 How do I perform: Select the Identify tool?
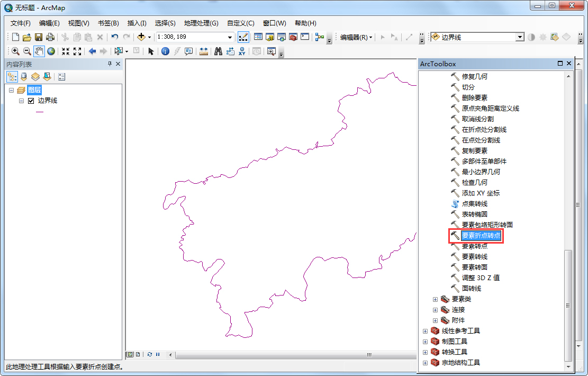(166, 51)
